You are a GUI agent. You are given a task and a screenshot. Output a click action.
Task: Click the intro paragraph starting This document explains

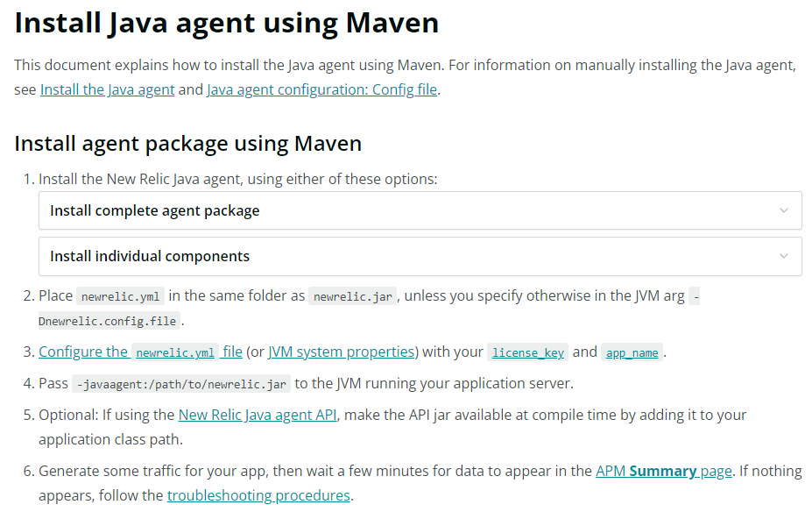(x=405, y=66)
